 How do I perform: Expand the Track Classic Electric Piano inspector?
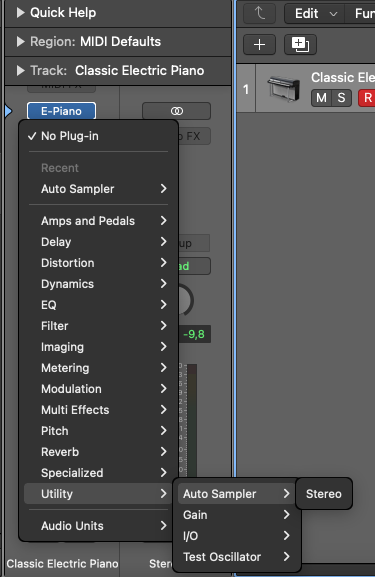click(21, 70)
